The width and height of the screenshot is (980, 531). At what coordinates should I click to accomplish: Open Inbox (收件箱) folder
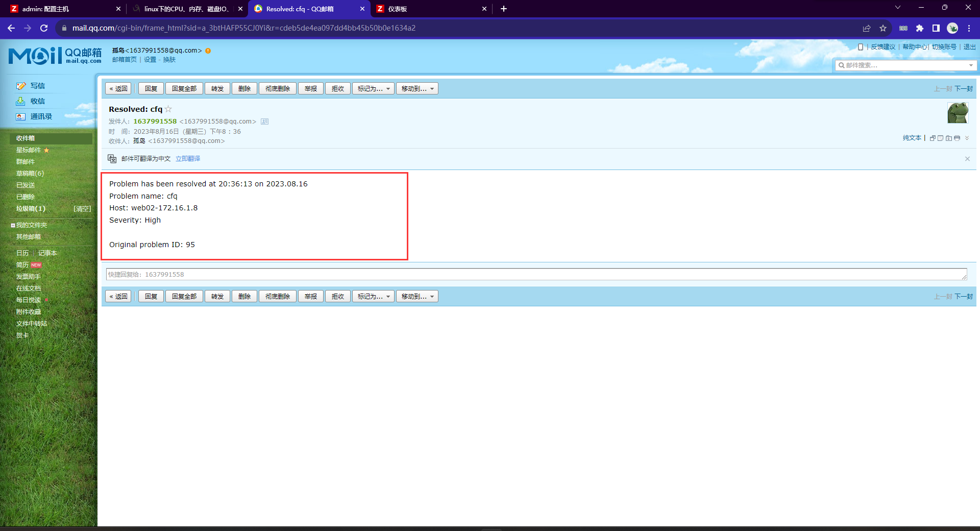coord(51,138)
